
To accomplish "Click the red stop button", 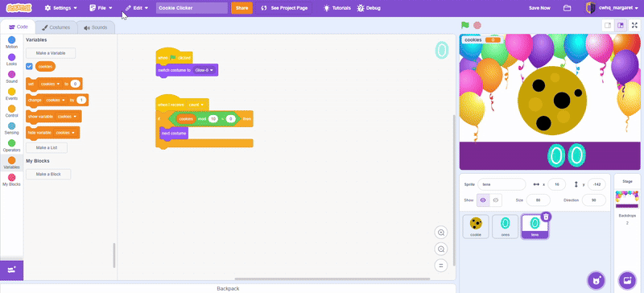I will [x=477, y=25].
